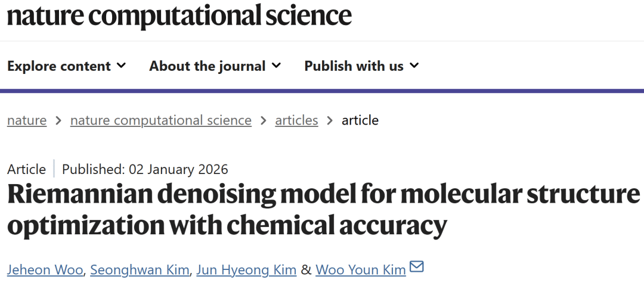Open the About the journal dropdown

coord(207,66)
